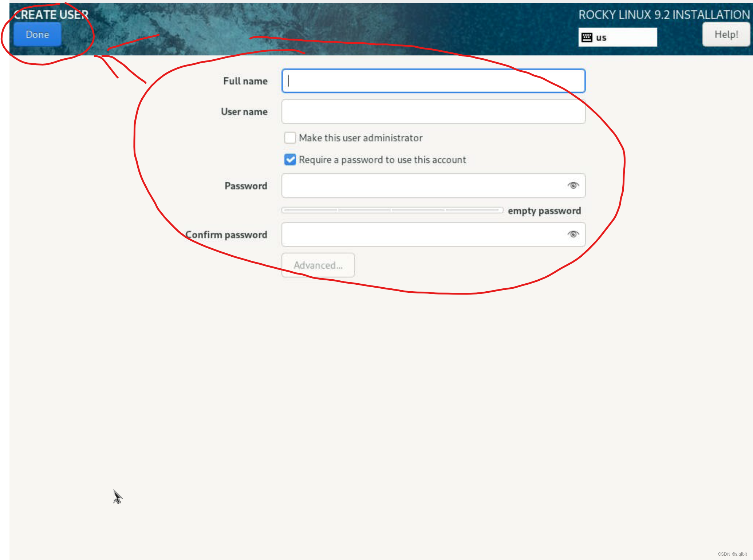This screenshot has width=753, height=560.
Task: Click the 'empty password' strength label
Action: click(x=544, y=211)
